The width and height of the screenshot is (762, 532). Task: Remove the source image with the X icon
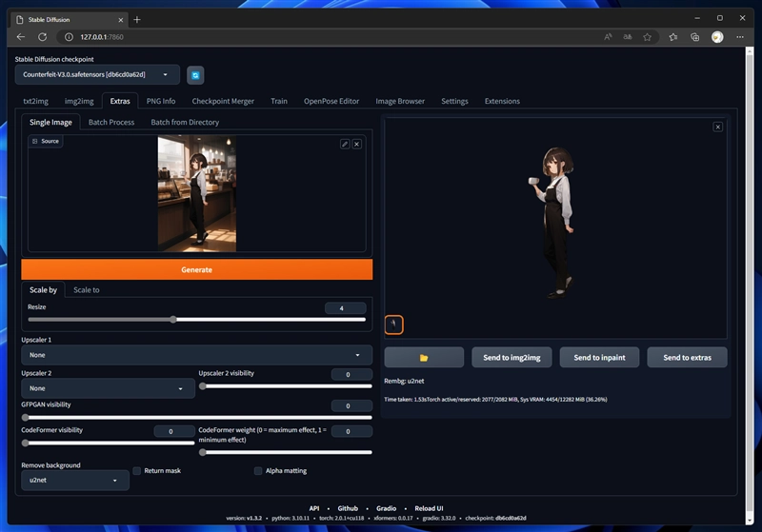357,144
